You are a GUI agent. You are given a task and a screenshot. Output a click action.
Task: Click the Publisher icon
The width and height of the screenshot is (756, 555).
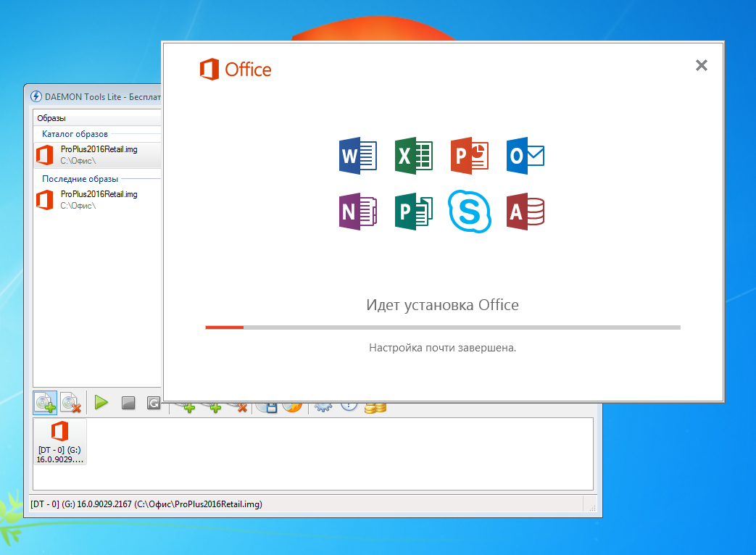coord(414,212)
